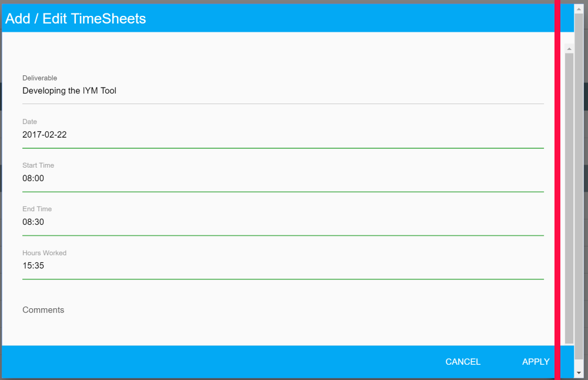The width and height of the screenshot is (588, 380).
Task: Focus the Start Time value 08:00
Action: pos(282,178)
